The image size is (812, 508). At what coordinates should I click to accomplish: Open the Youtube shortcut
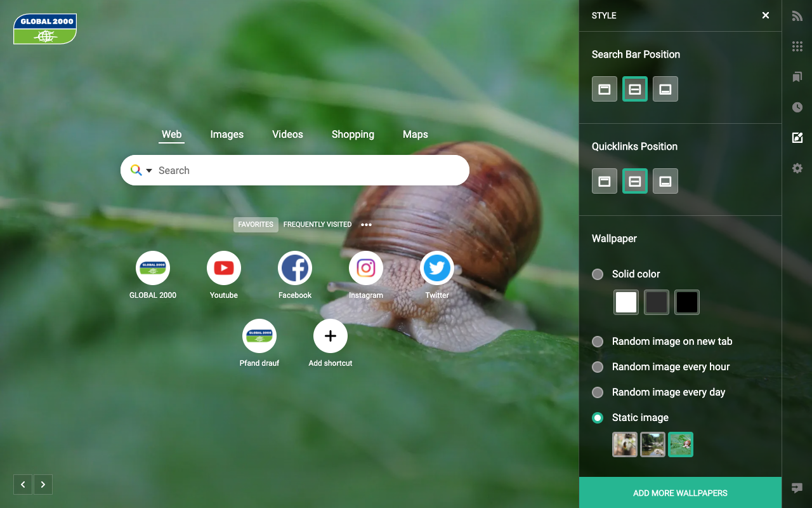click(224, 268)
